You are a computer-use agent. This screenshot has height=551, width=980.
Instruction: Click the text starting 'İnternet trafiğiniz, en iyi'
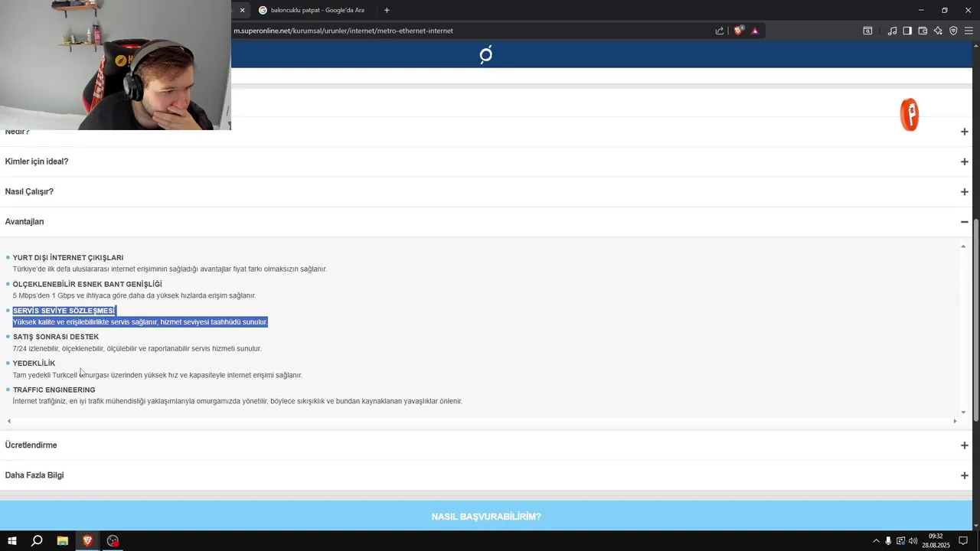[x=237, y=401]
